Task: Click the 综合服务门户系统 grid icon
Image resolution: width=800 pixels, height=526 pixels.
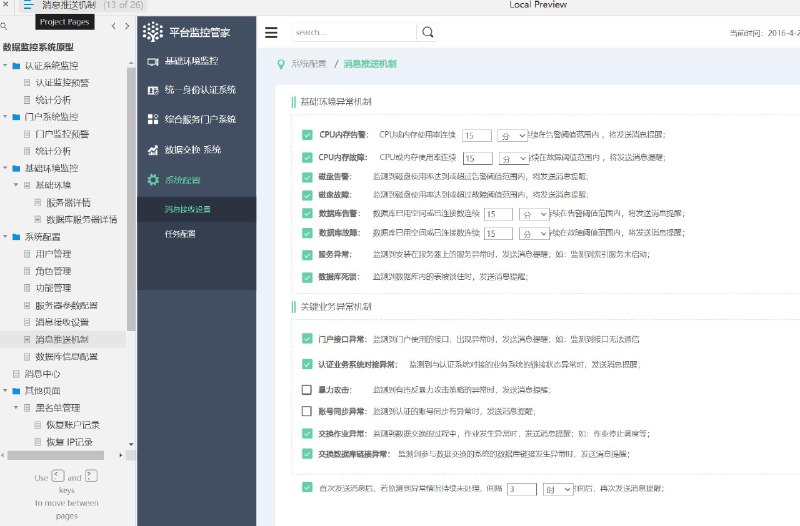Action: click(x=153, y=119)
